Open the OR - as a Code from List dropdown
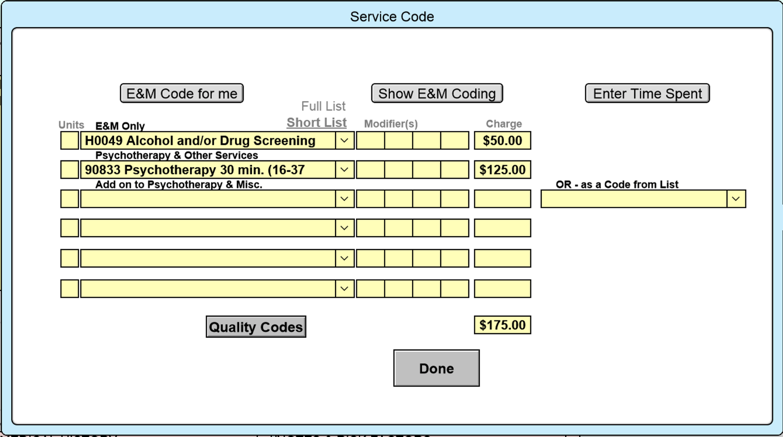 pos(736,199)
